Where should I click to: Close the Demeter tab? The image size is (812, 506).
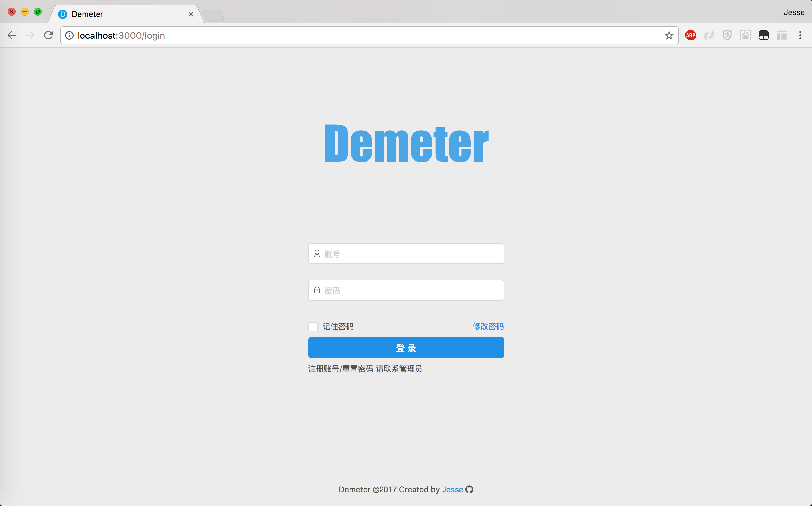tap(191, 14)
